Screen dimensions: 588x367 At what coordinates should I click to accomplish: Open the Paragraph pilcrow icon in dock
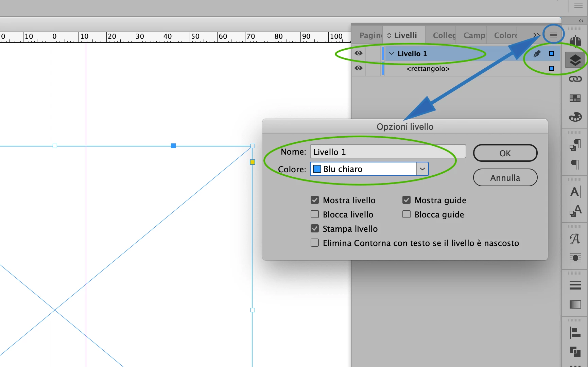[x=575, y=164]
